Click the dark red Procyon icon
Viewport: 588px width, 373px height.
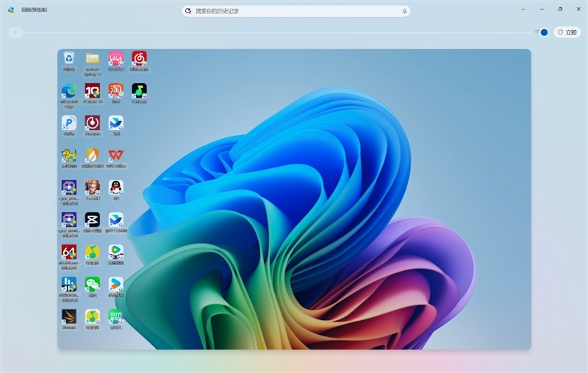click(93, 123)
